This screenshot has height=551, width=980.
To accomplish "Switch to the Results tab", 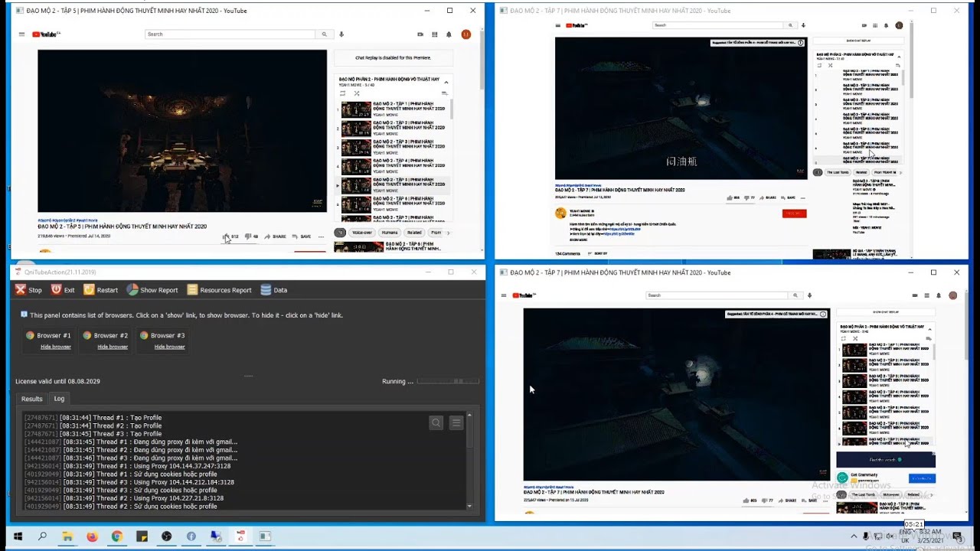I will (31, 399).
